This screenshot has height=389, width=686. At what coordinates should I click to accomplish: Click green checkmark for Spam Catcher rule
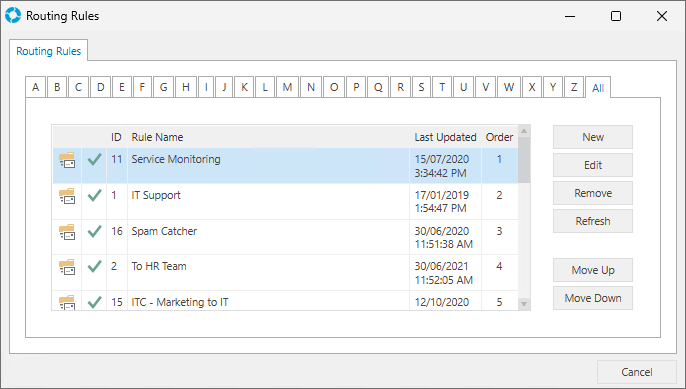point(94,231)
